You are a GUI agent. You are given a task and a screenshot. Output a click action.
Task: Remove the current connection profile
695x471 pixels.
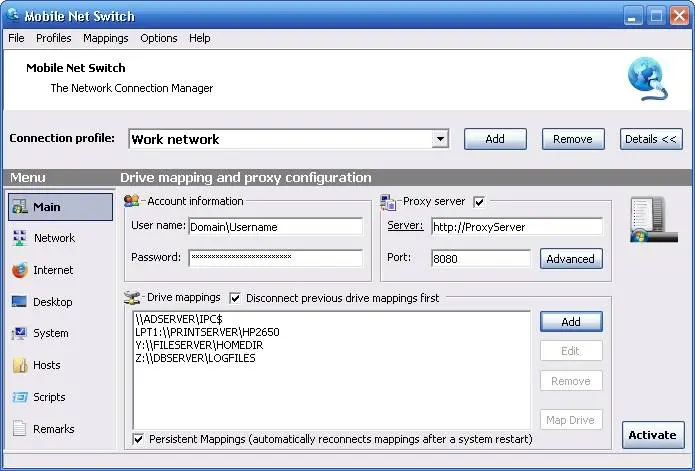click(573, 139)
